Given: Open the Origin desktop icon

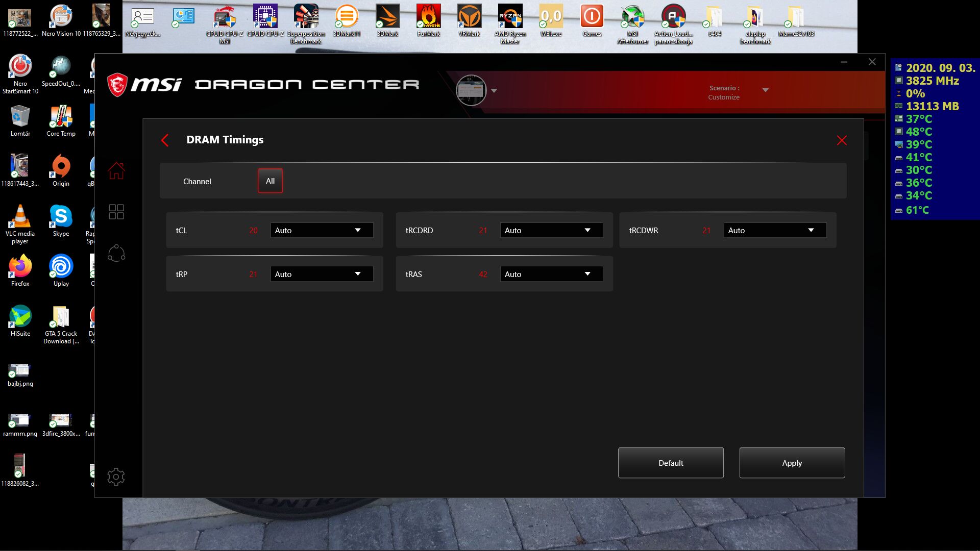Looking at the screenshot, I should (x=61, y=171).
